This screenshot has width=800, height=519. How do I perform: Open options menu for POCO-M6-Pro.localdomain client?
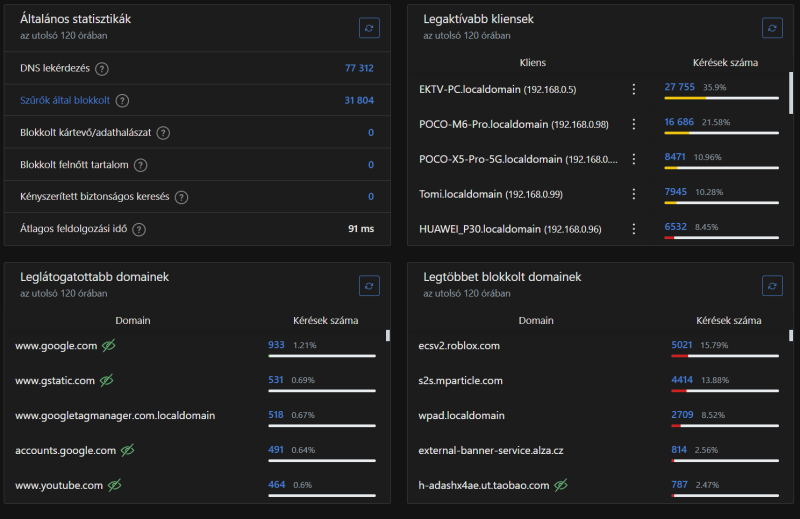(633, 124)
